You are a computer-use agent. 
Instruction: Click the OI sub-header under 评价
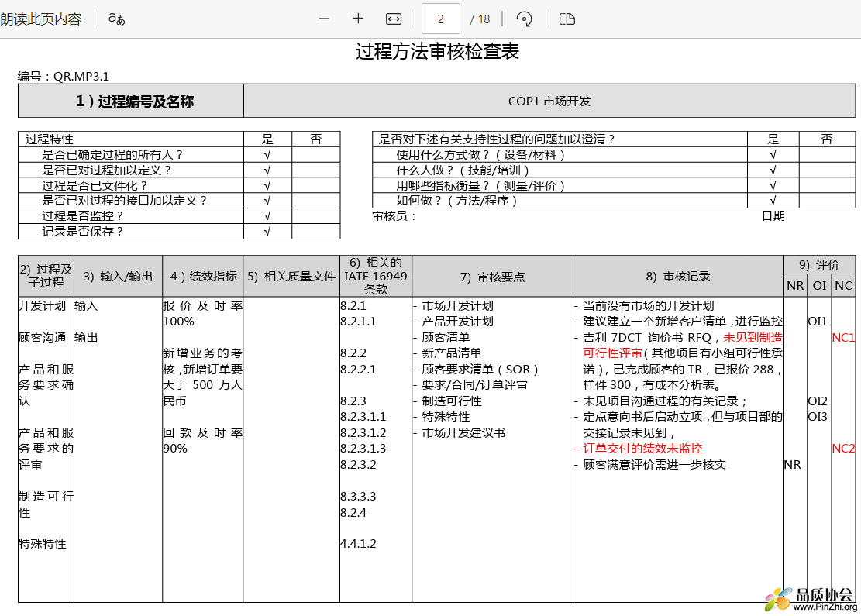click(819, 285)
